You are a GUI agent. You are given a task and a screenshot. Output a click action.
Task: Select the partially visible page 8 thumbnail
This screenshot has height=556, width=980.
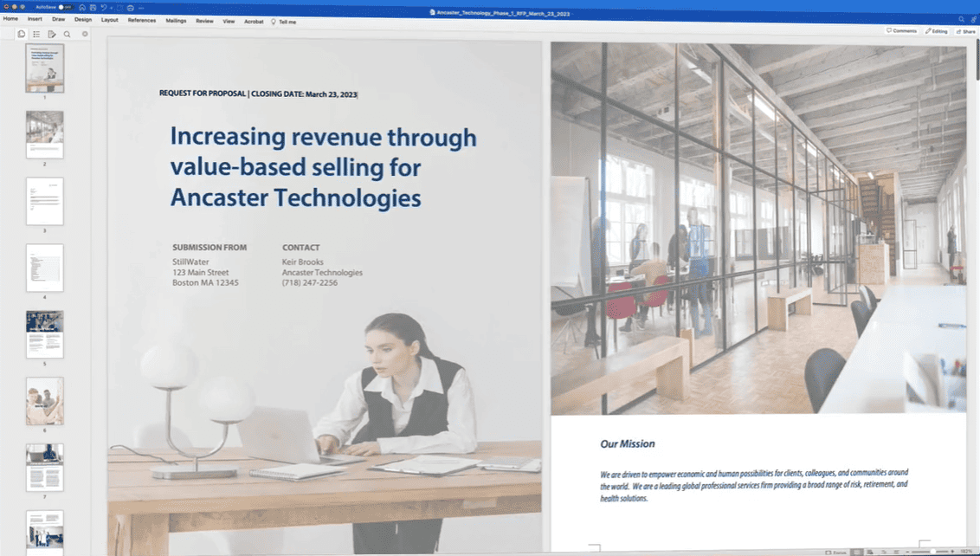point(44,533)
